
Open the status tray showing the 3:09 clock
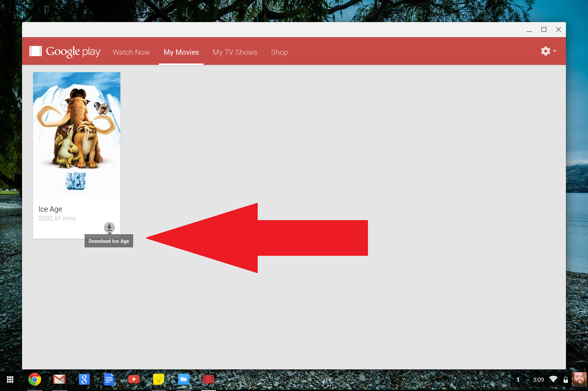tap(538, 379)
